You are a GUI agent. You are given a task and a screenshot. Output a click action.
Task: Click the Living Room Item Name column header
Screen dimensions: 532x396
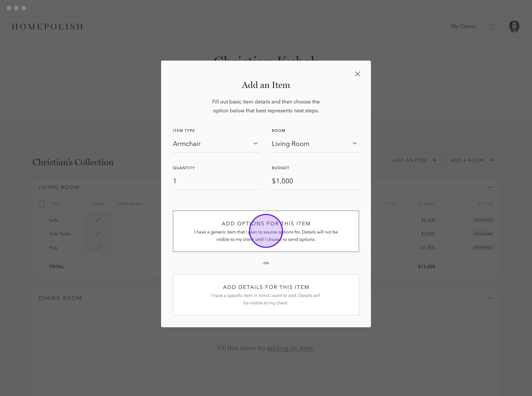pos(130,204)
